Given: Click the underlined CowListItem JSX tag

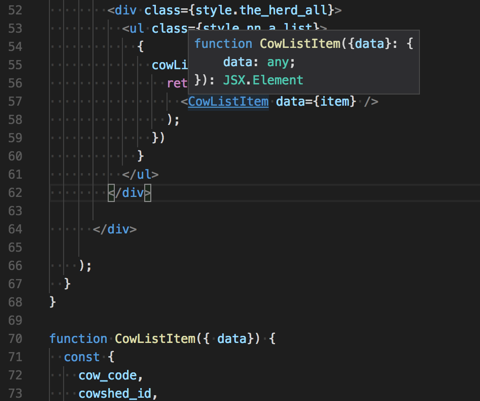Looking at the screenshot, I should click(x=228, y=101).
